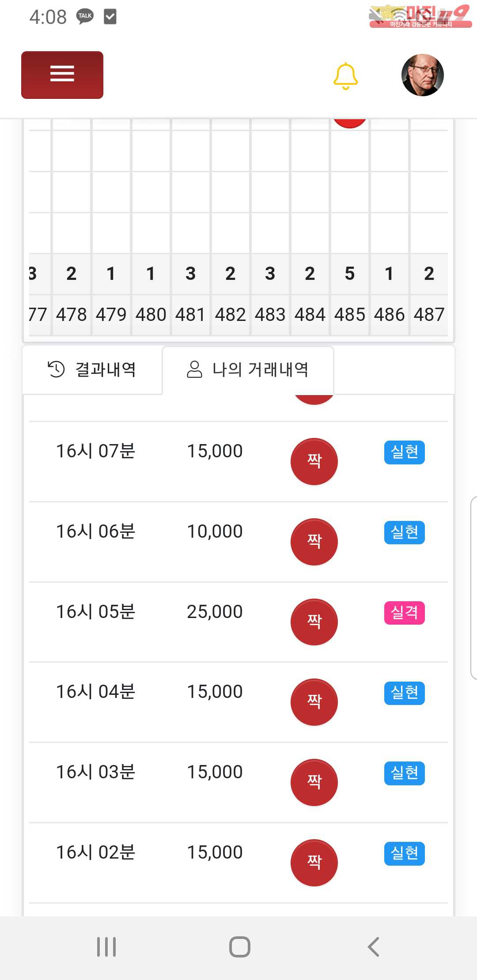Switch to 결과내역 tab

(x=92, y=369)
